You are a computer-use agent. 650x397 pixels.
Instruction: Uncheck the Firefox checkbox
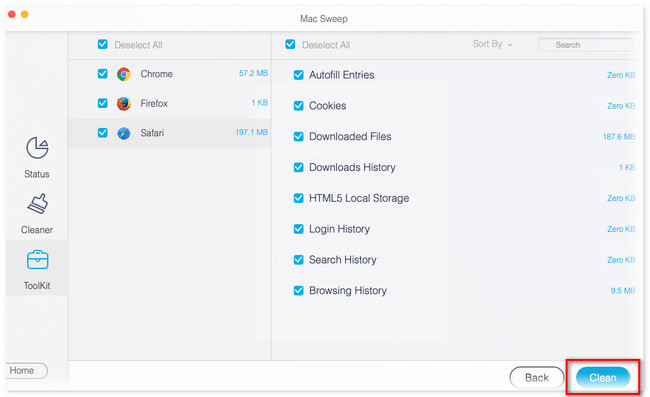tap(102, 103)
